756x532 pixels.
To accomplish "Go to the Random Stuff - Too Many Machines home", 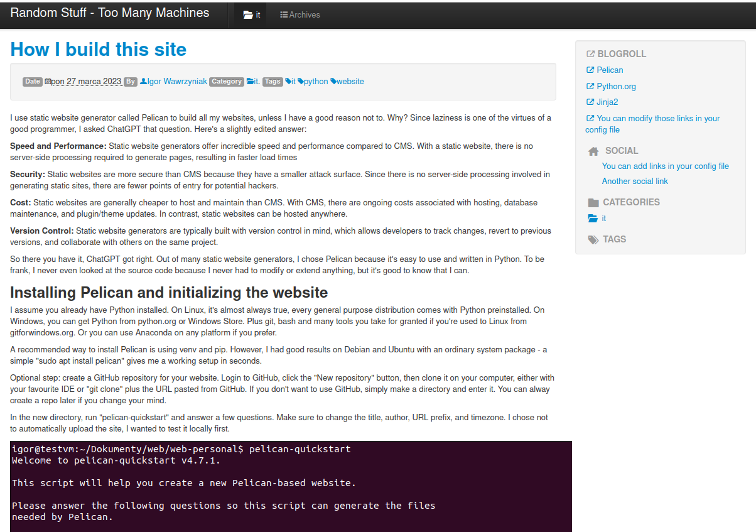I will (x=110, y=13).
